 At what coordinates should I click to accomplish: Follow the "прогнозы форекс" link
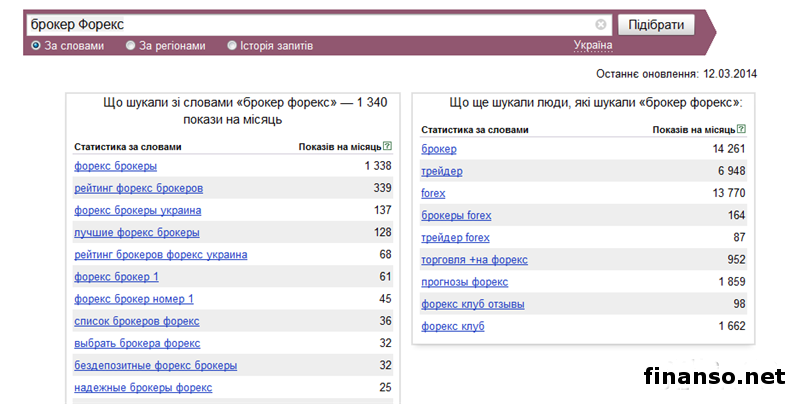465,282
